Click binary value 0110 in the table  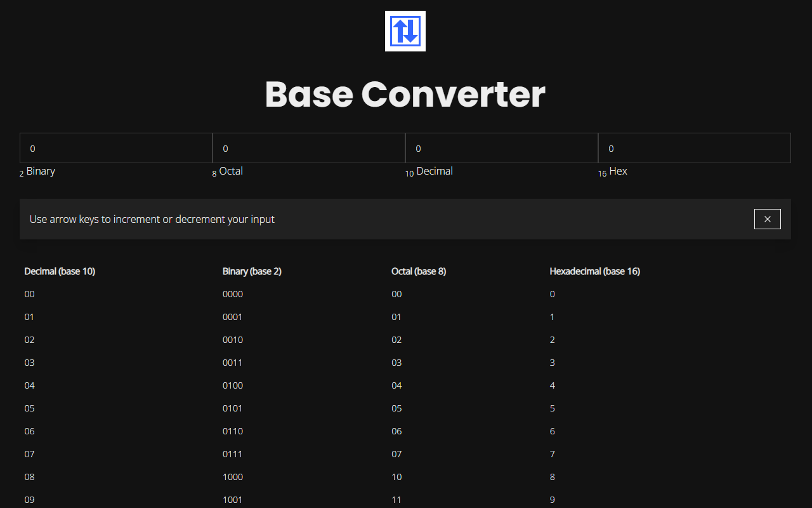pos(233,431)
